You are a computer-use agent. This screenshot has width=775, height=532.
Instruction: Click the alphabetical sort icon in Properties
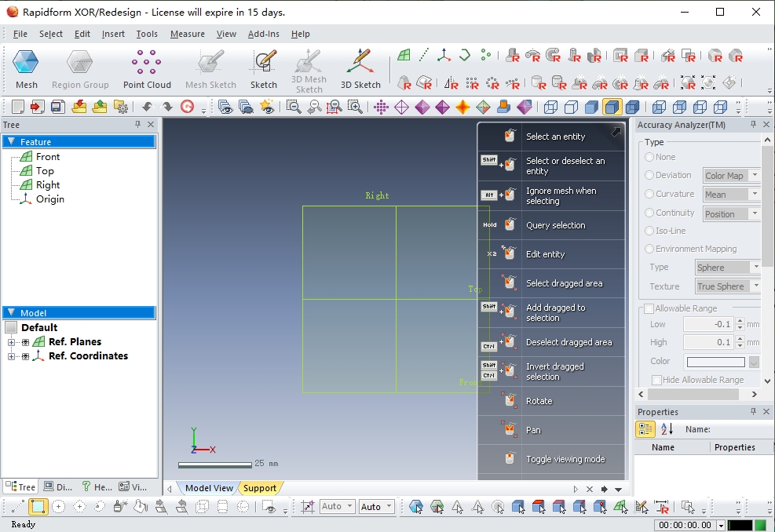click(667, 429)
